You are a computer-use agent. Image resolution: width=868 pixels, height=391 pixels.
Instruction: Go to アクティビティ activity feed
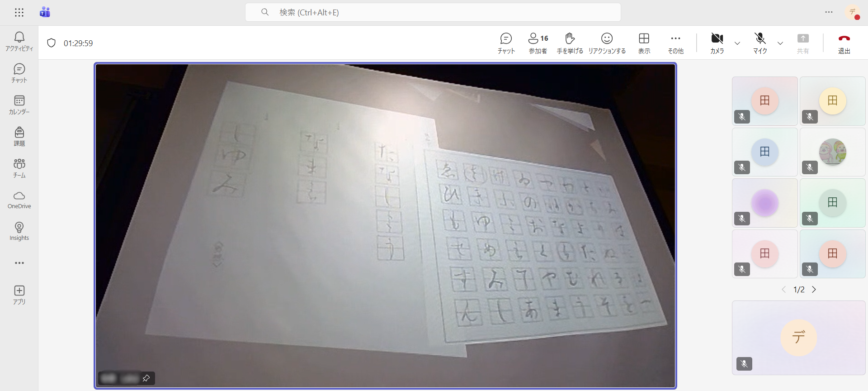19,42
